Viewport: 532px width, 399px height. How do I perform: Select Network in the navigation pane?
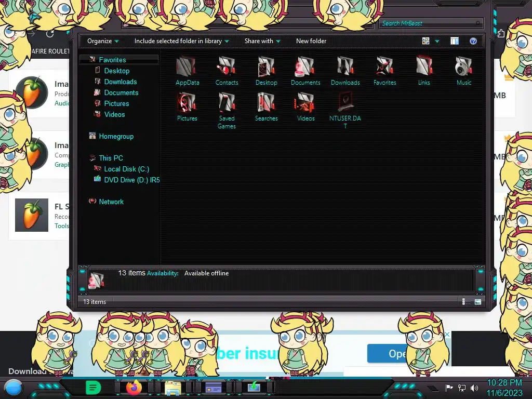111,202
